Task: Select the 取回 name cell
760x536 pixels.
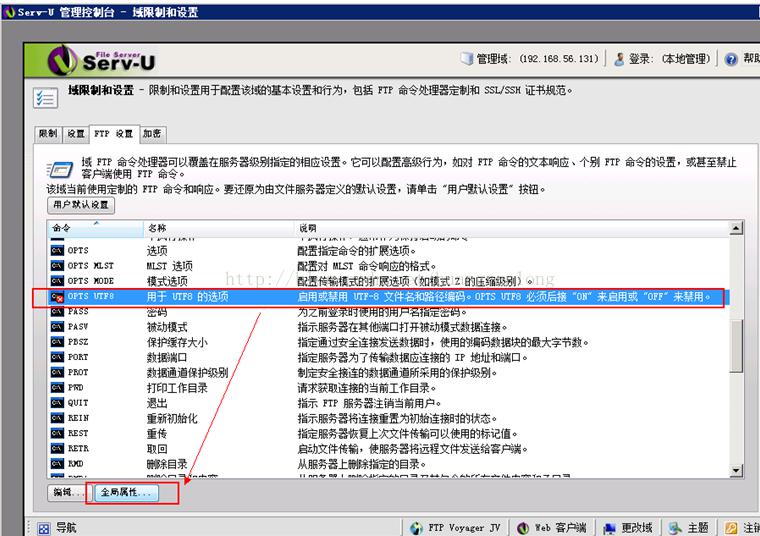Action: pyautogui.click(x=157, y=449)
